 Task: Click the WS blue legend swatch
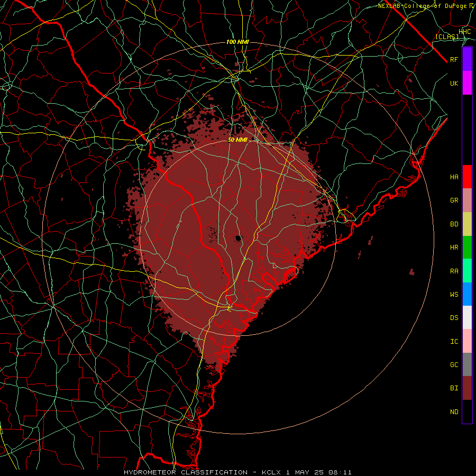(467, 294)
